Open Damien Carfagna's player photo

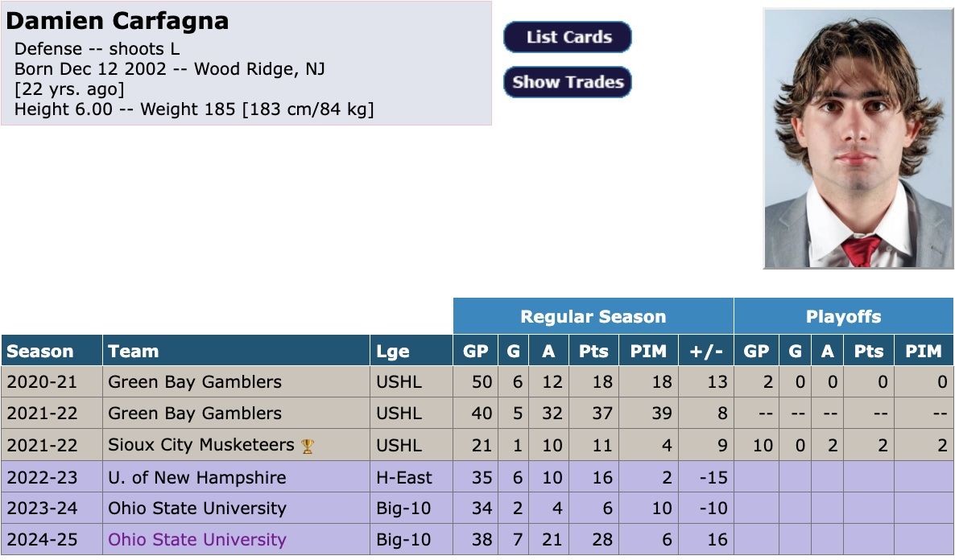coord(858,138)
